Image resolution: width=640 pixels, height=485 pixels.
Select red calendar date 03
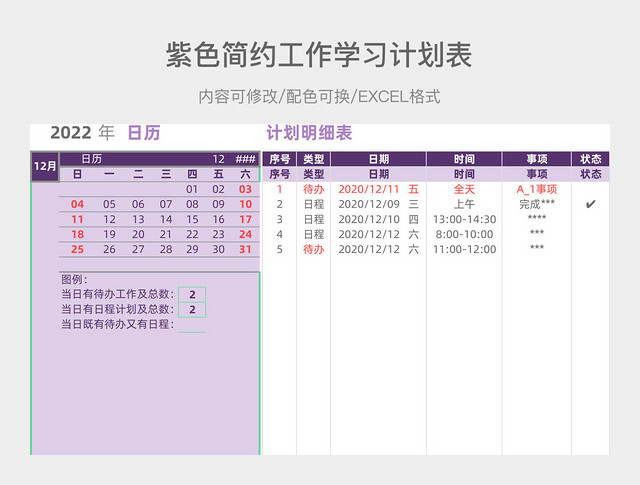point(245,189)
